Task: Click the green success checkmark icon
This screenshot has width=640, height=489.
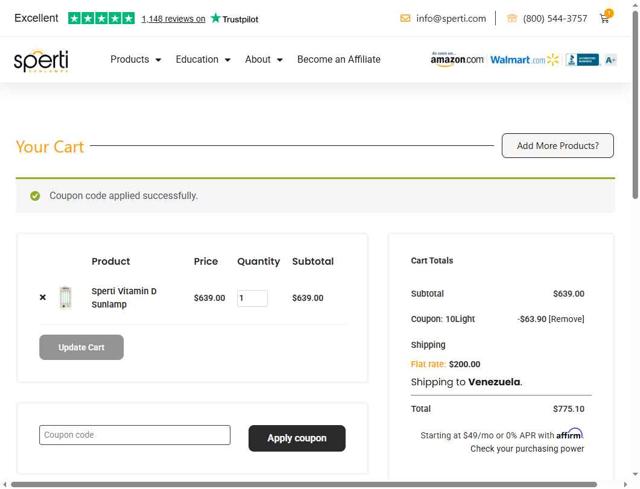Action: click(x=35, y=196)
